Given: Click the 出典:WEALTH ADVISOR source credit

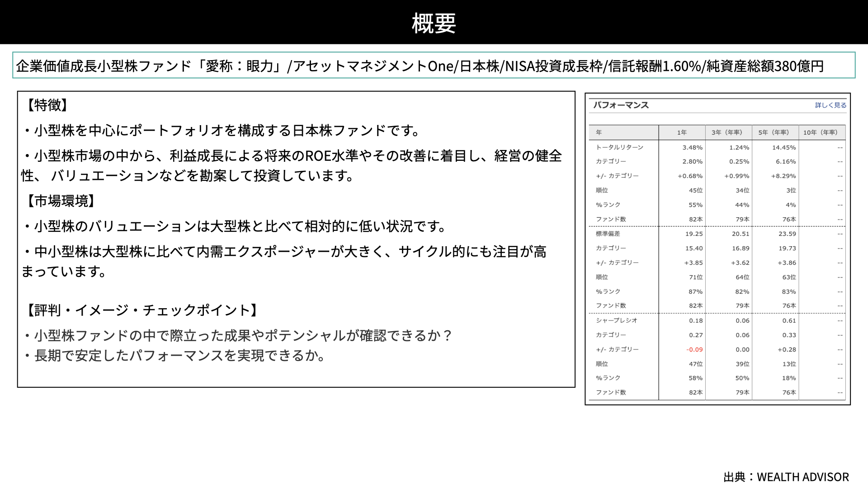Looking at the screenshot, I should click(x=786, y=477).
